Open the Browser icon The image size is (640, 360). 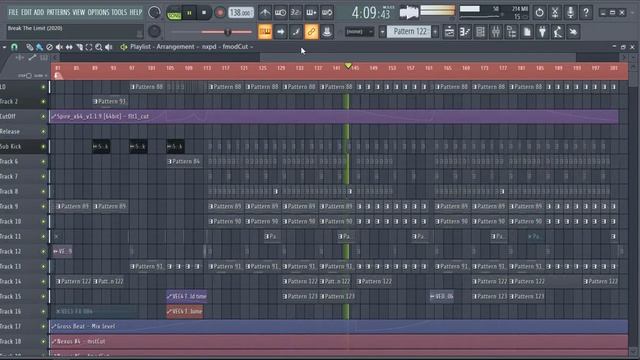pos(511,32)
